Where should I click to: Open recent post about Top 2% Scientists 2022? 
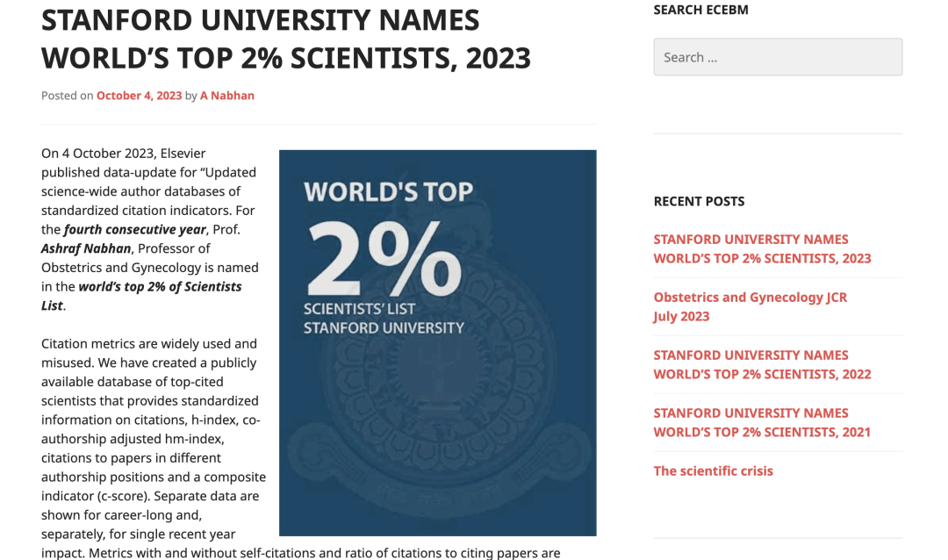pyautogui.click(x=762, y=364)
